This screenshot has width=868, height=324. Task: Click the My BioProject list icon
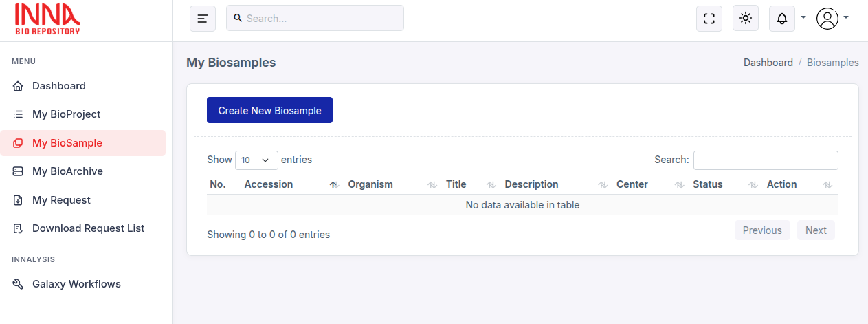[x=19, y=114]
